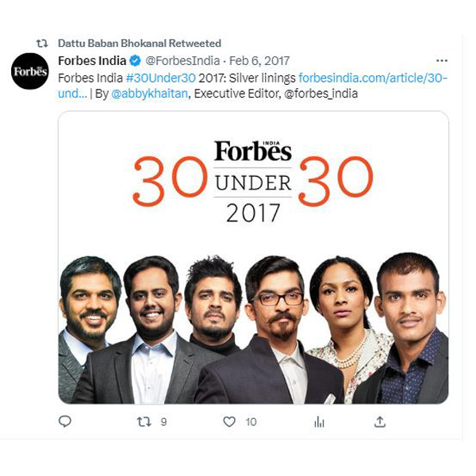Viewport: 476px width, 476px height.
Task: Click the Forbes India display name
Action: coord(92,61)
